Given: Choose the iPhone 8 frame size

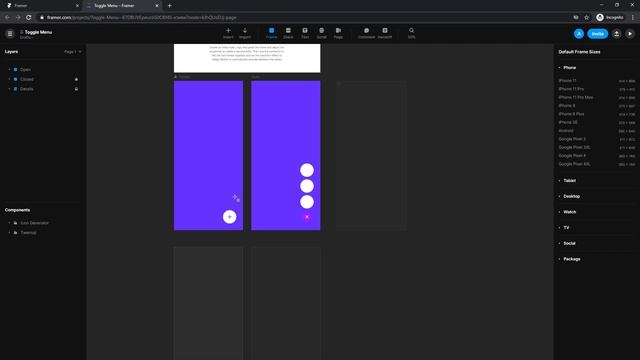Looking at the screenshot, I should click(597, 106).
